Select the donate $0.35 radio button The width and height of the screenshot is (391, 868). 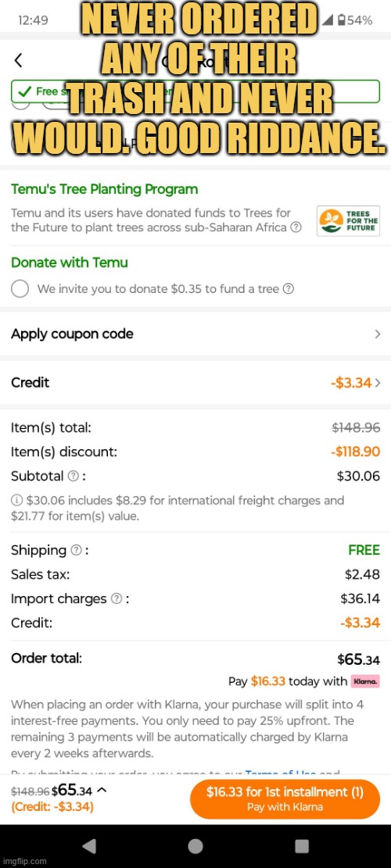click(20, 288)
